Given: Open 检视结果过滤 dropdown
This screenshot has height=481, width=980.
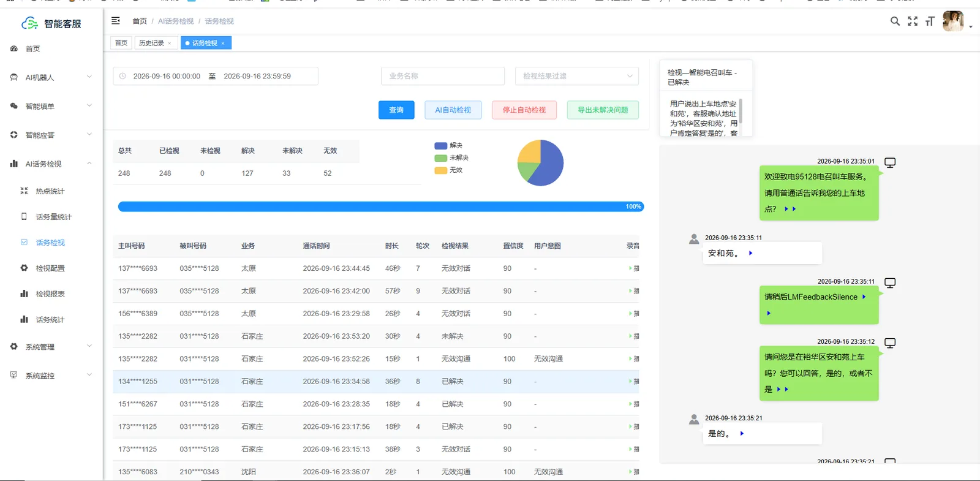Looking at the screenshot, I should click(577, 76).
